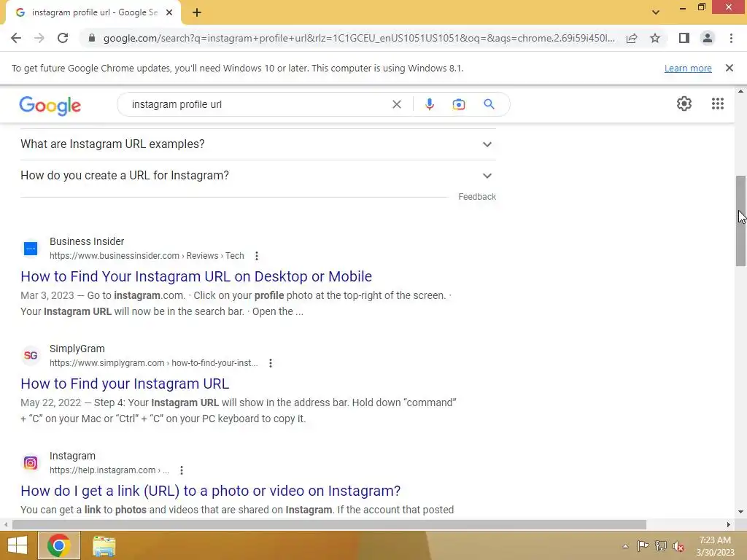Click the Instagram favicon in results
This screenshot has height=560, width=747.
pos(31,463)
